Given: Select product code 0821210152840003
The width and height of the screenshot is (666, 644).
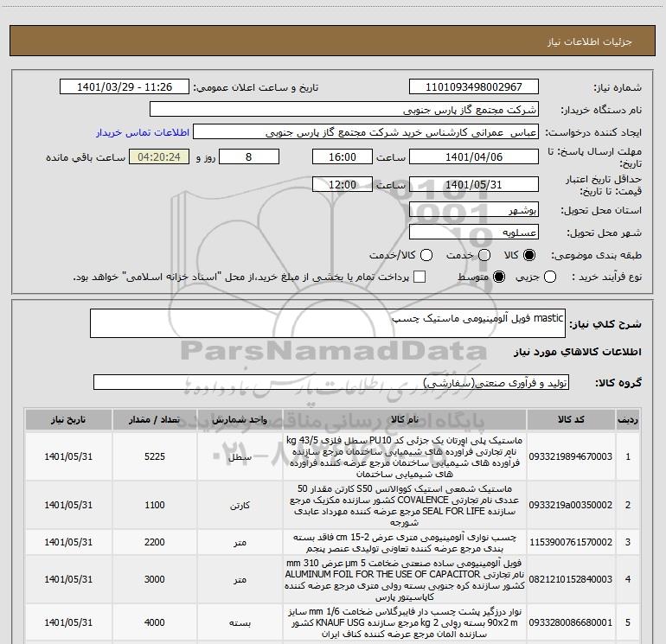Looking at the screenshot, I should point(571,579).
